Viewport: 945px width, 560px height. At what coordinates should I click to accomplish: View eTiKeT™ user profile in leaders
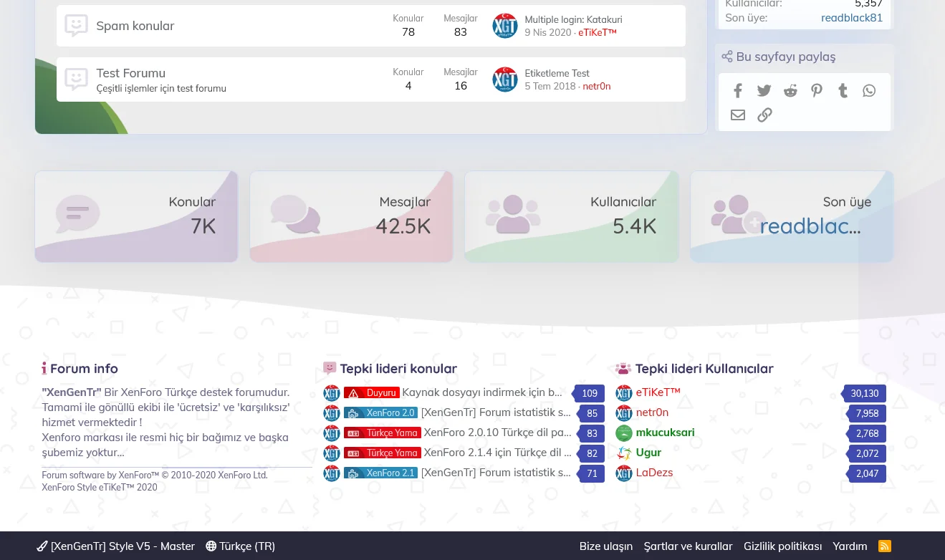658,392
